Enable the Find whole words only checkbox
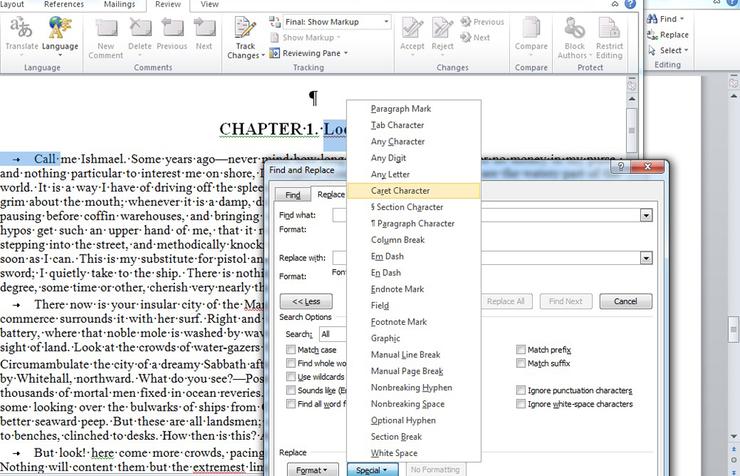This screenshot has height=476, width=740. pos(291,363)
